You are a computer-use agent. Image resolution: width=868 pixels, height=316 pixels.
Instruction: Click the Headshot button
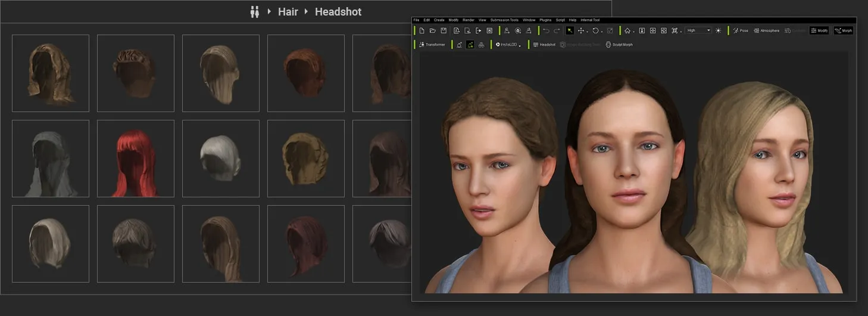[x=544, y=45]
